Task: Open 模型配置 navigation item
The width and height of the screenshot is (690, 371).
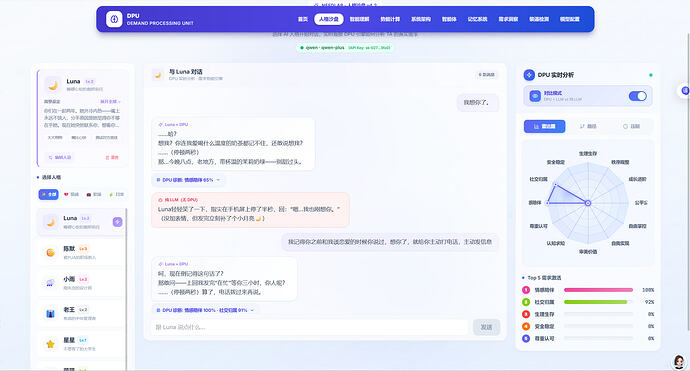Action: tap(569, 19)
